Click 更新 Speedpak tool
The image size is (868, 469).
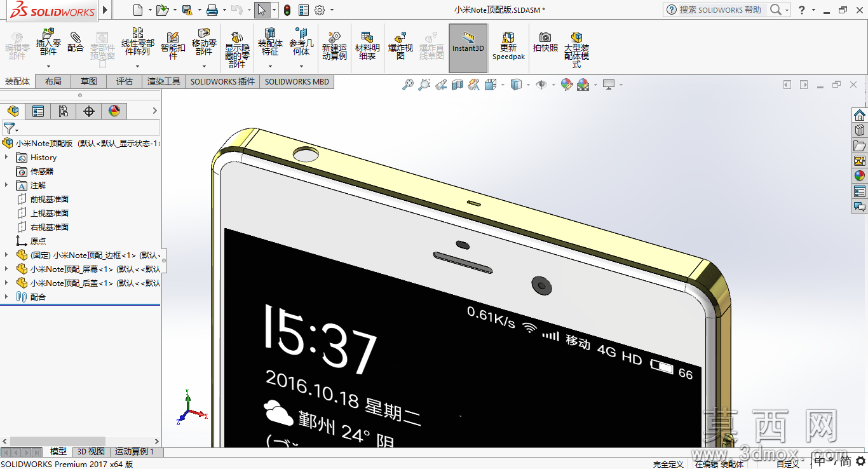(508, 46)
